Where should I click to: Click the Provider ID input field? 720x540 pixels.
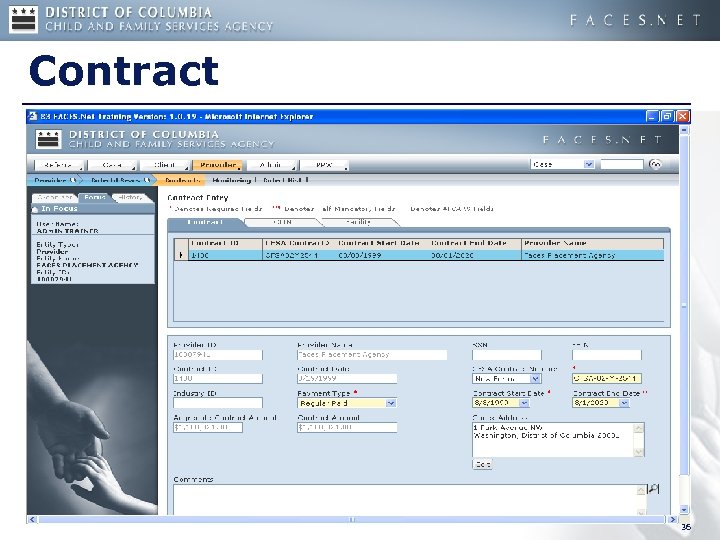tap(218, 355)
